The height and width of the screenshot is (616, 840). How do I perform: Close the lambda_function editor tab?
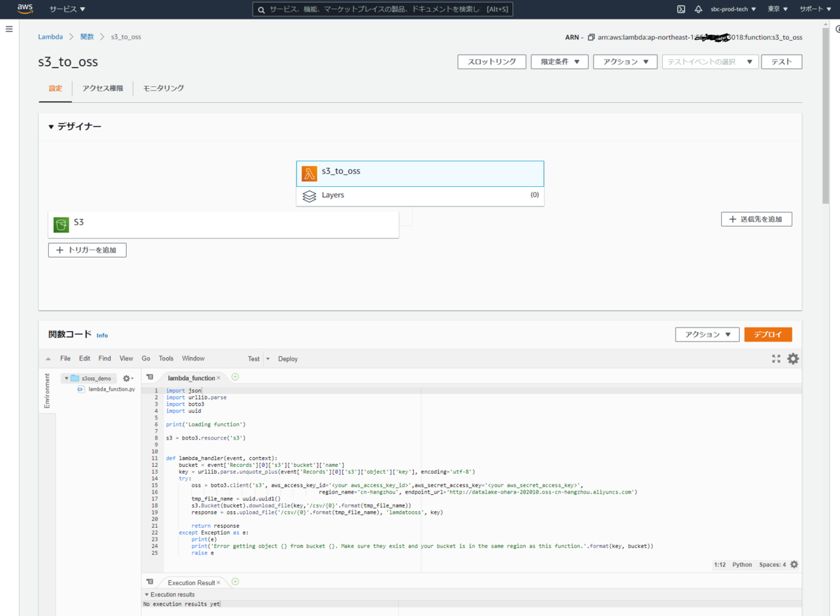(218, 378)
